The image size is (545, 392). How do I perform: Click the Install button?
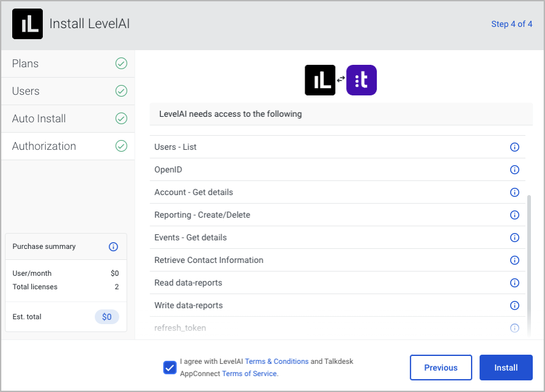(x=506, y=368)
